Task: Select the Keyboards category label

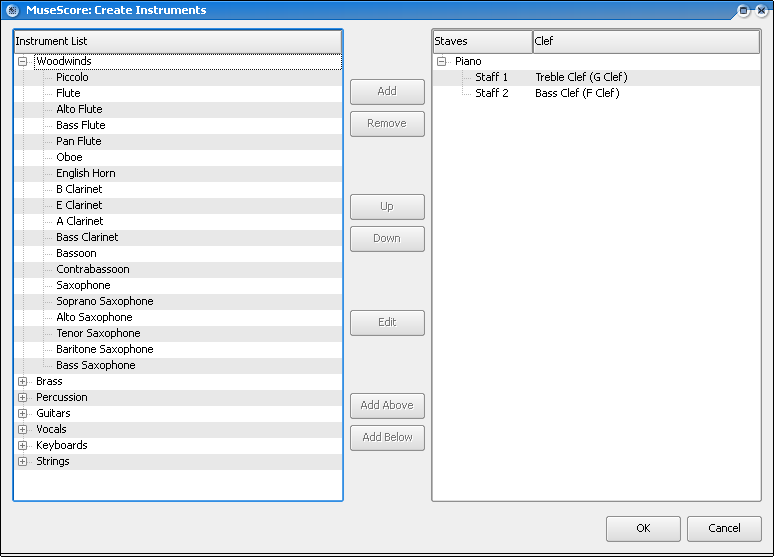Action: coord(61,445)
